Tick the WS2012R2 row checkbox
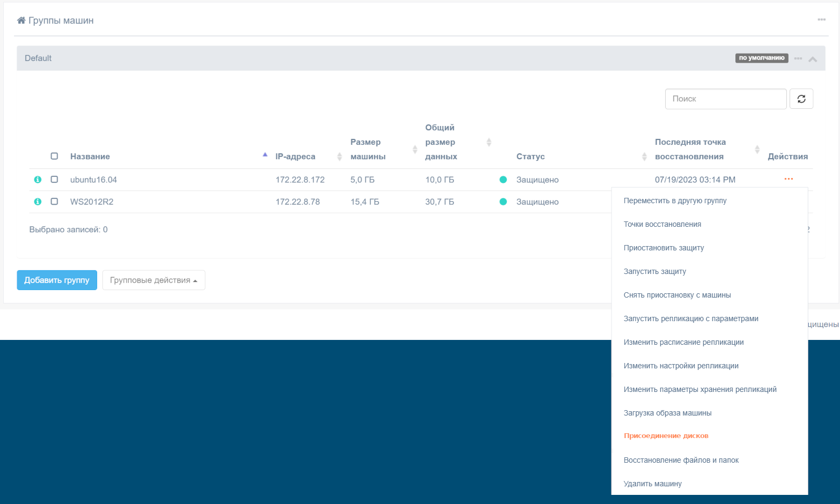Image resolution: width=840 pixels, height=504 pixels. 54,201
